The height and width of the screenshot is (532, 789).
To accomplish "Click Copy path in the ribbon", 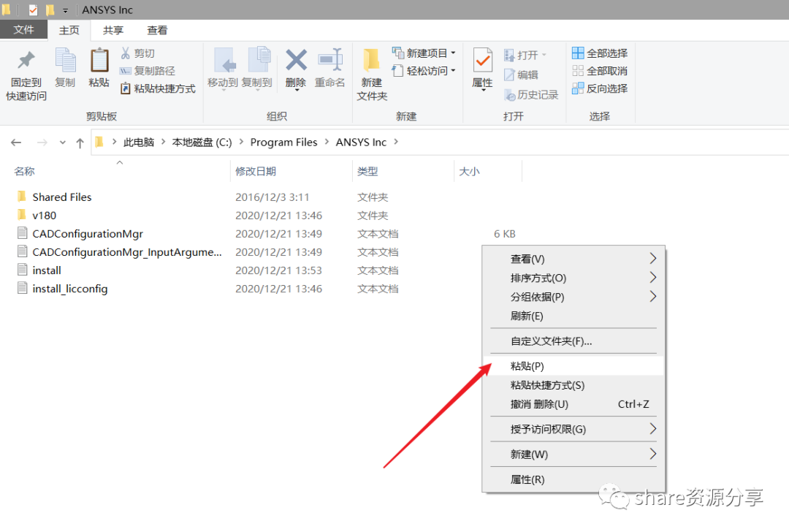I will (x=148, y=71).
